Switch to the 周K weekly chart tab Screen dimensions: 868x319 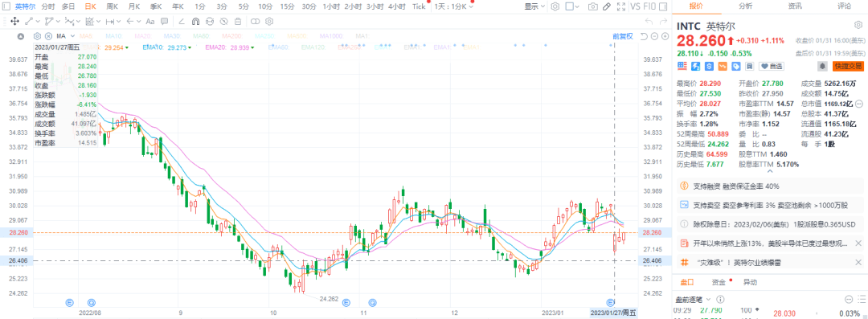[x=112, y=6]
